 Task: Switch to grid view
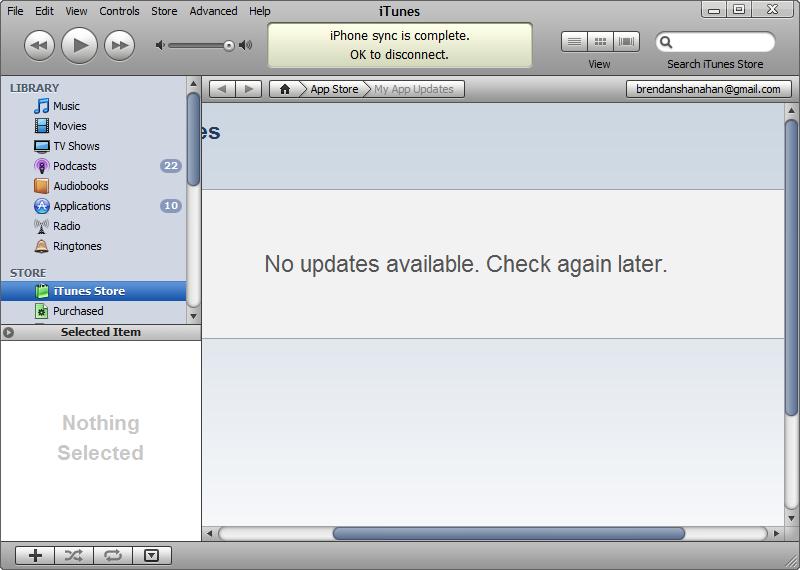[x=601, y=42]
